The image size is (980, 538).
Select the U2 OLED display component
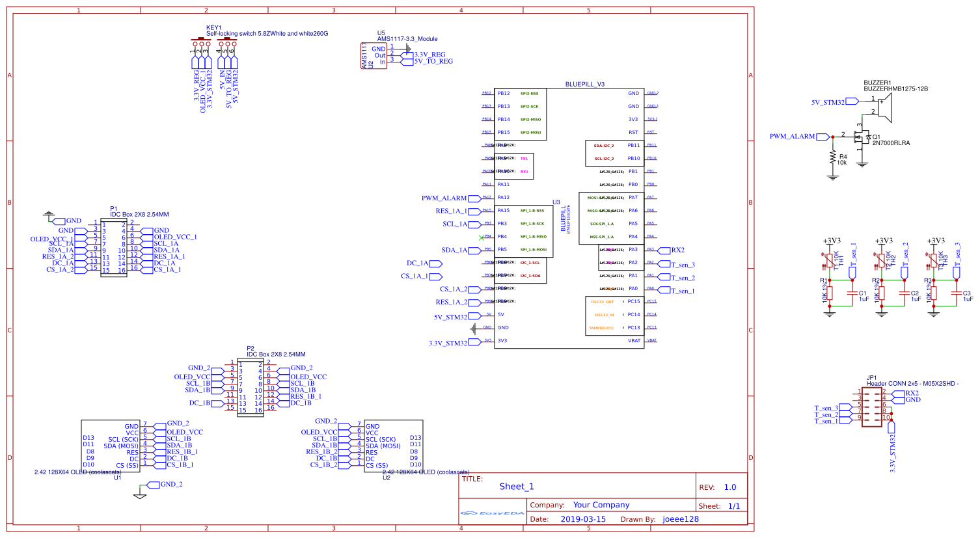pos(394,446)
